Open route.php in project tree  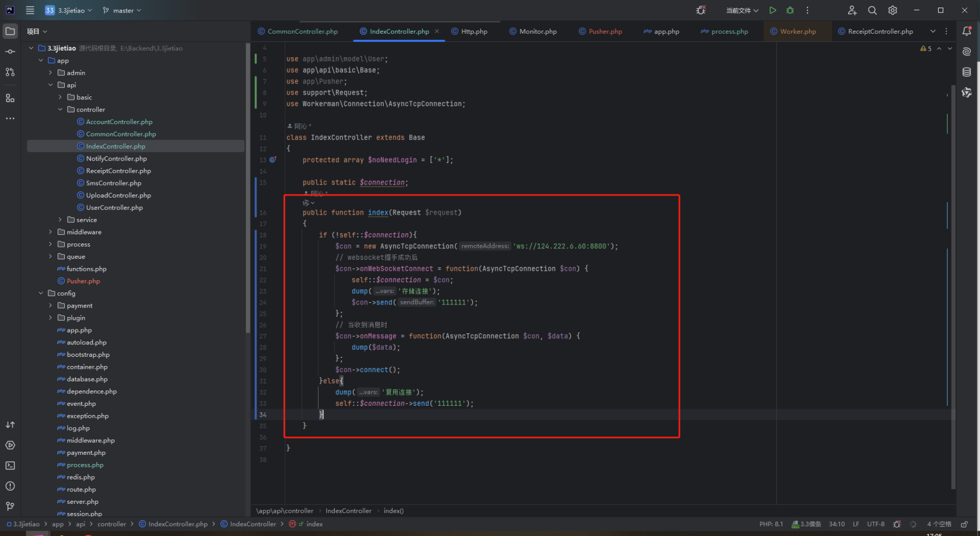[81, 489]
